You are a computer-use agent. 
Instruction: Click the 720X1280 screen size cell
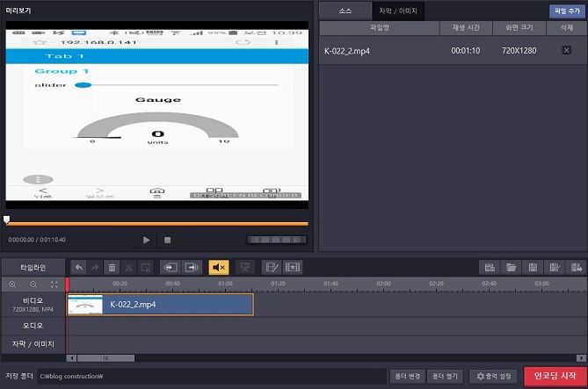pyautogui.click(x=519, y=51)
